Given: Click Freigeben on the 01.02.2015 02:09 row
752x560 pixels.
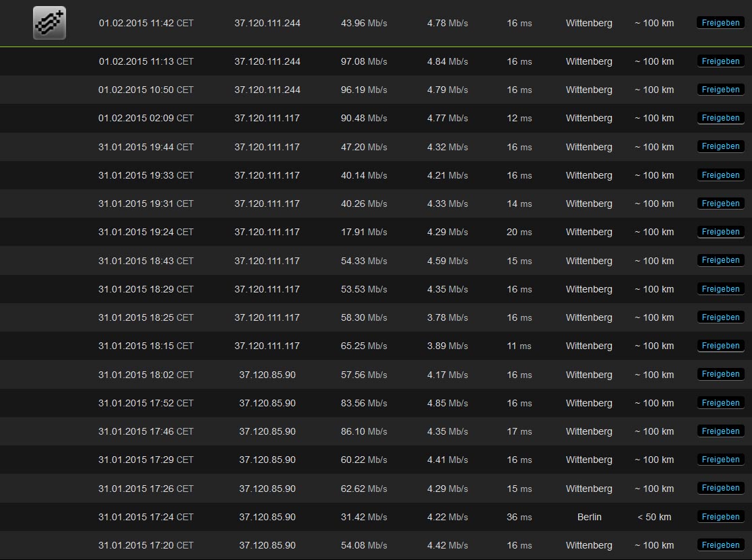Looking at the screenshot, I should click(x=720, y=118).
